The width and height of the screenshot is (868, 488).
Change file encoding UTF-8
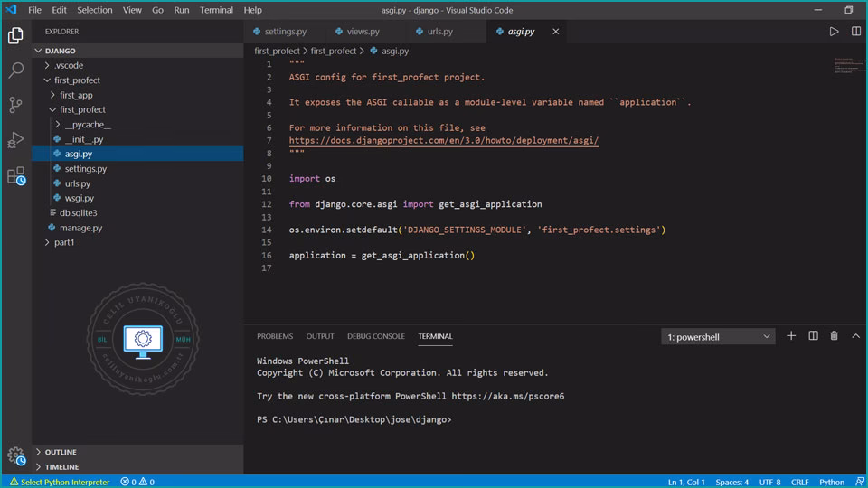pyautogui.click(x=769, y=482)
